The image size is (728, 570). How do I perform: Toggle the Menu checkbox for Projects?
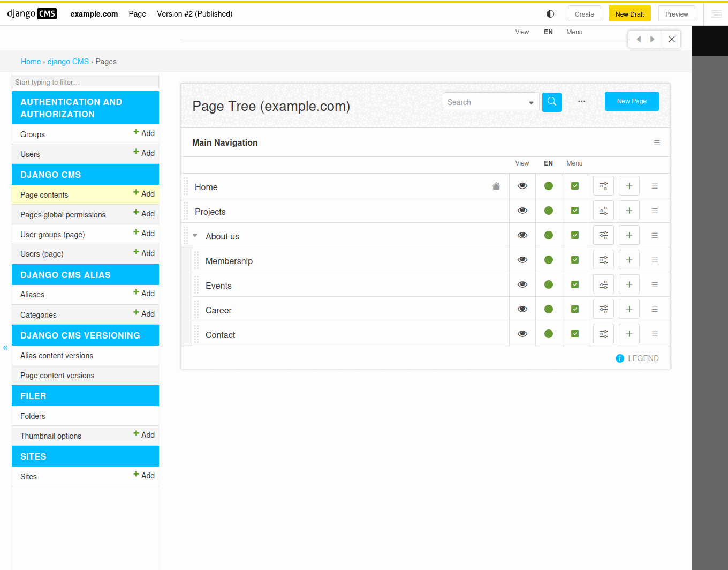point(575,211)
